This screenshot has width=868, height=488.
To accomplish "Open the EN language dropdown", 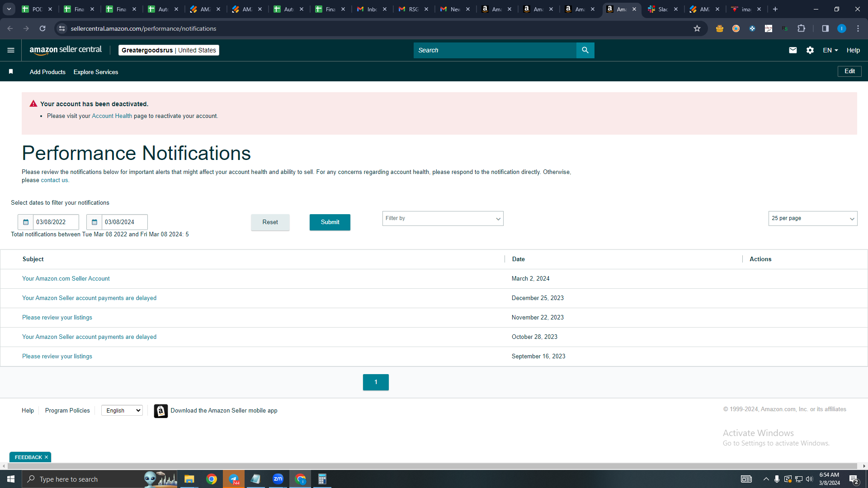I will (830, 50).
